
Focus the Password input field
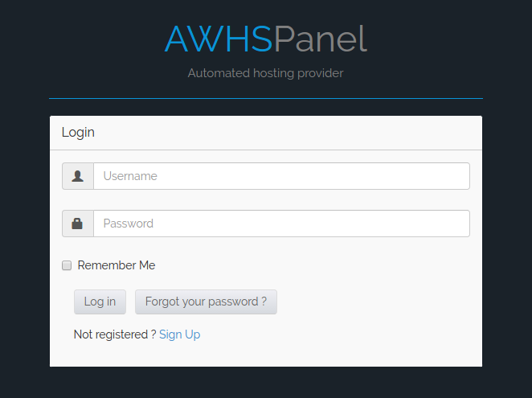281,224
